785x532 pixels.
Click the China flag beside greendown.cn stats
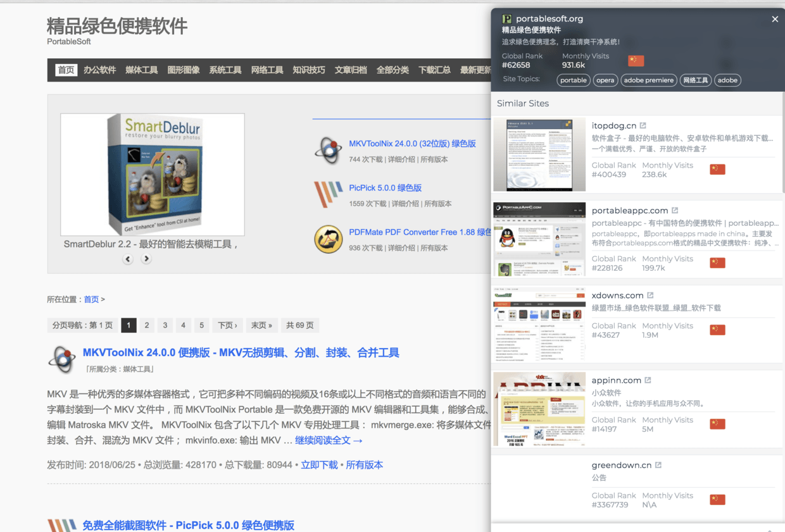(x=717, y=500)
